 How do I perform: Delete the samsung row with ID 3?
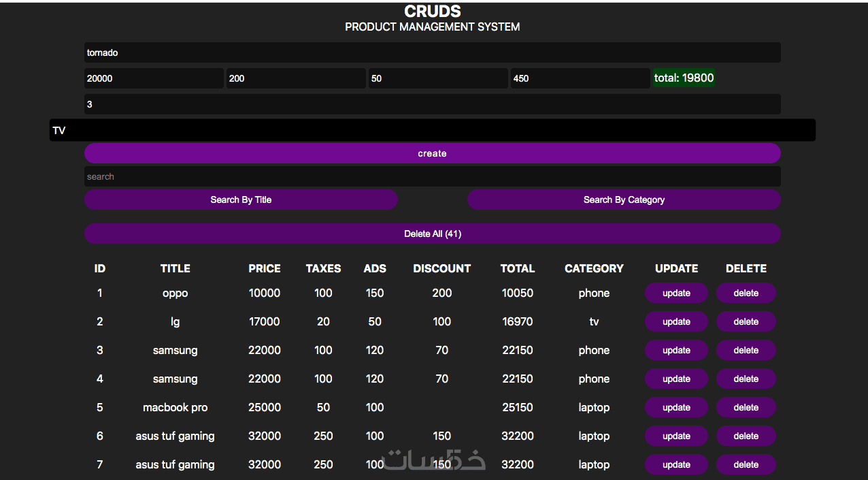[x=746, y=351]
